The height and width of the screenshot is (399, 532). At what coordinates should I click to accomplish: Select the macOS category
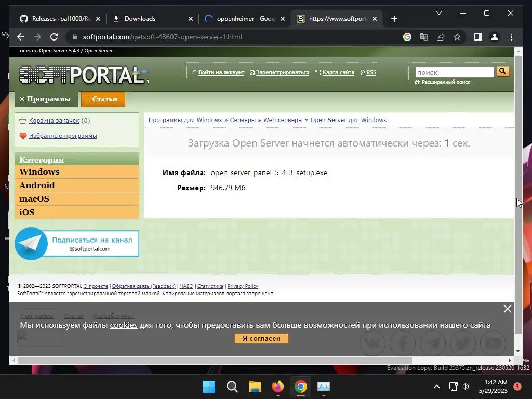[77, 199]
